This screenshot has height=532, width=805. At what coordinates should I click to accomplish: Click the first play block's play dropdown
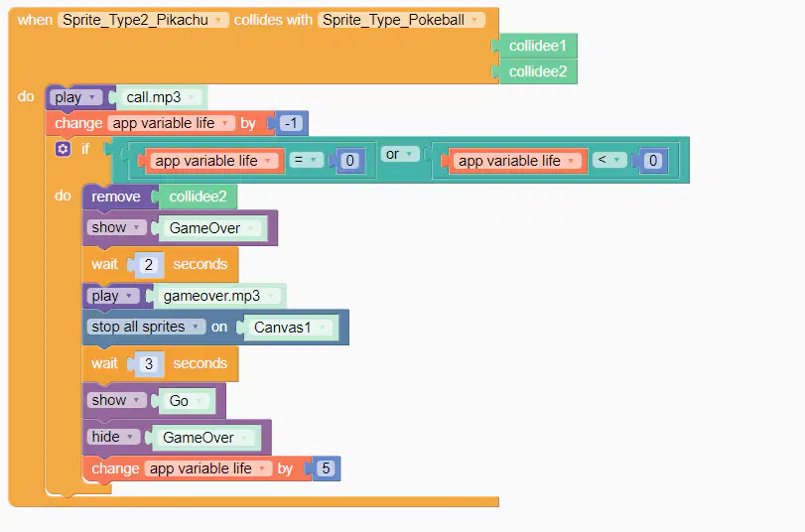click(75, 97)
